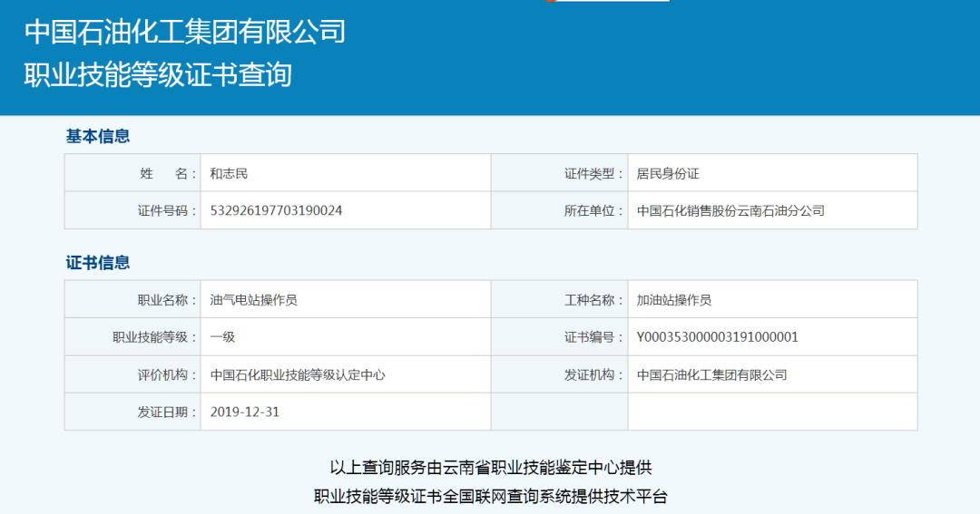Select the value 油气电站操作员
Viewport: 980px width, 514px height.
(254, 300)
